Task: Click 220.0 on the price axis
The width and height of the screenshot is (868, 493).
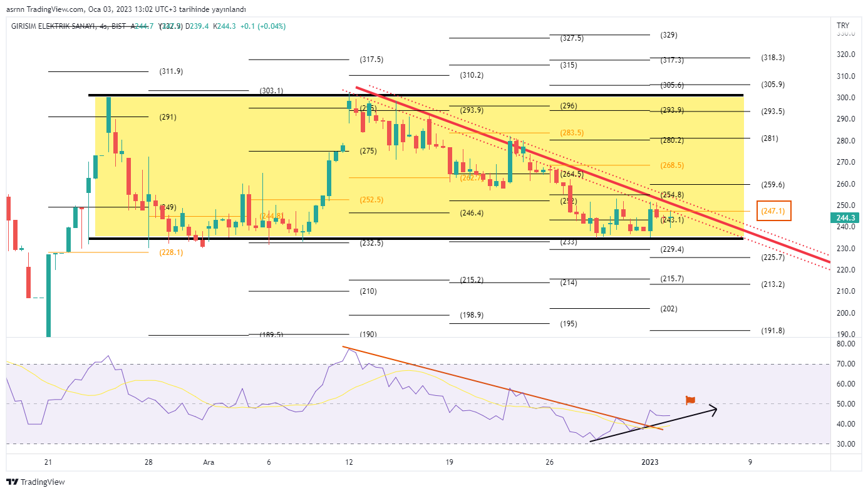Action: (x=845, y=270)
